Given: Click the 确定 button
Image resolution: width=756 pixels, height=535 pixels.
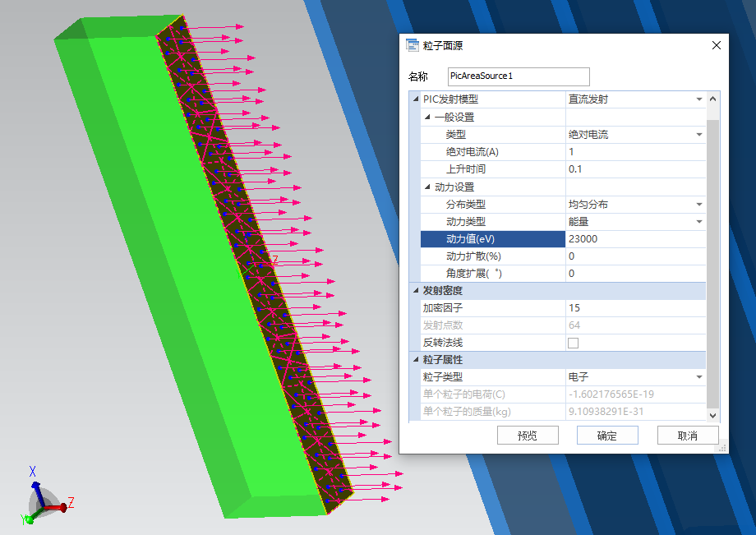Looking at the screenshot, I should tap(607, 436).
